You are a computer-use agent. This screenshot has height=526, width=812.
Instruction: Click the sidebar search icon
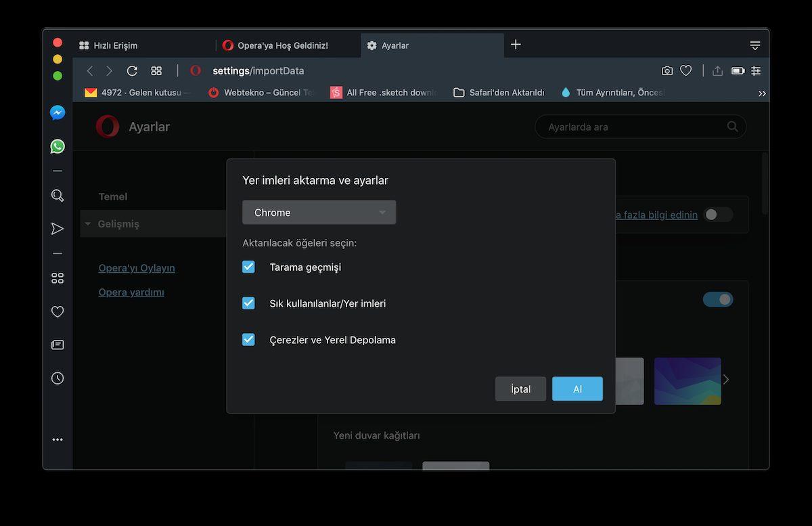58,196
